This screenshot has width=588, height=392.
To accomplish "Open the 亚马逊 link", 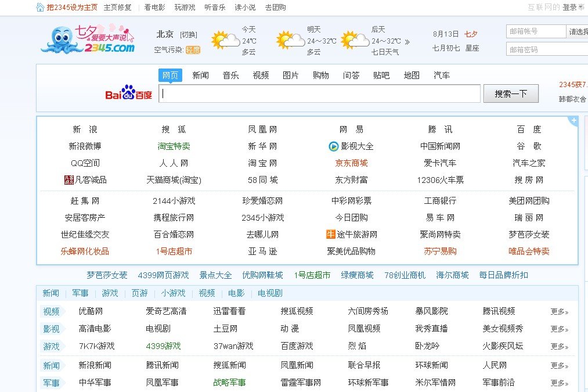I will pos(262,251).
